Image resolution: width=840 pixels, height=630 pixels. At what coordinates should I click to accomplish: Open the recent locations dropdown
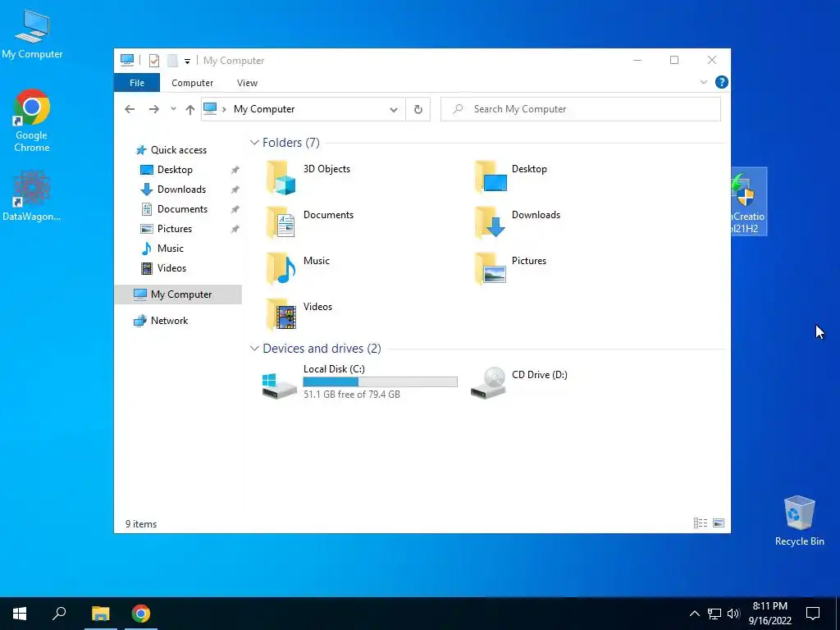pos(173,109)
